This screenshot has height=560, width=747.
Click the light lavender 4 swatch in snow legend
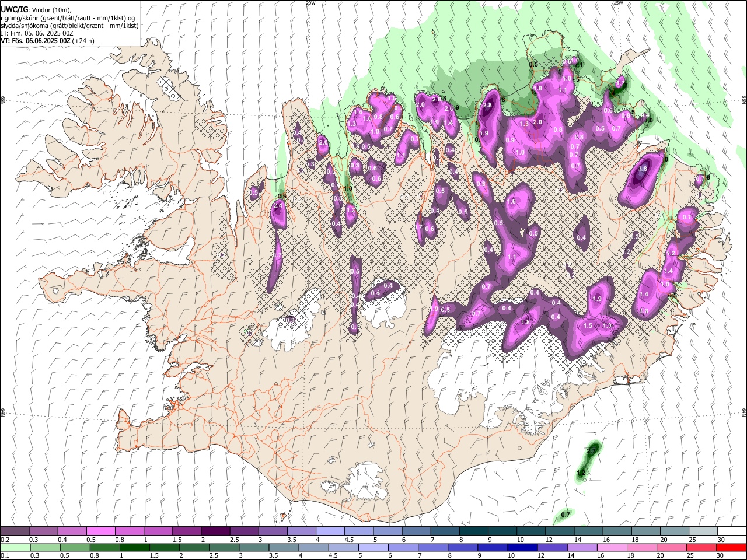[330, 531]
